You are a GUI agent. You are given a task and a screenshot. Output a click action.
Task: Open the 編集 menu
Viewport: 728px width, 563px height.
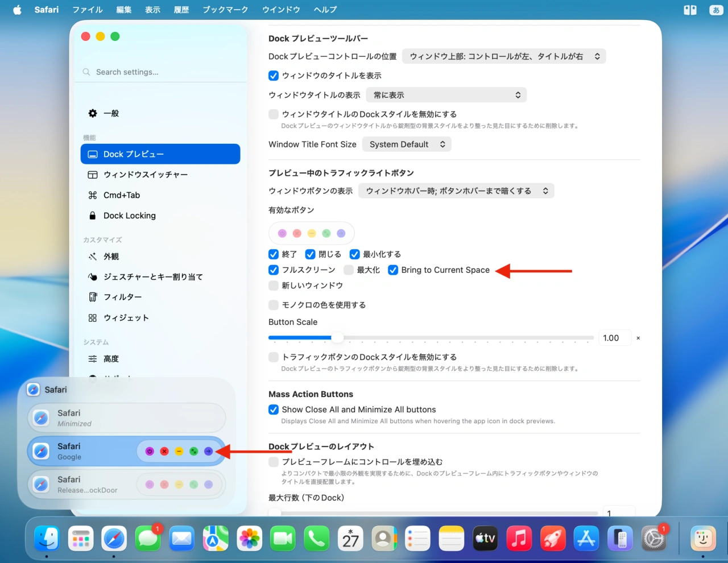[123, 10]
